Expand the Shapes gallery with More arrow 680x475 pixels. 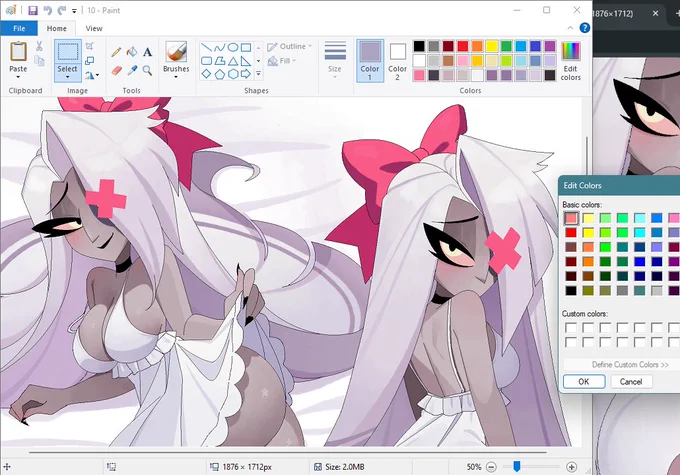point(258,74)
